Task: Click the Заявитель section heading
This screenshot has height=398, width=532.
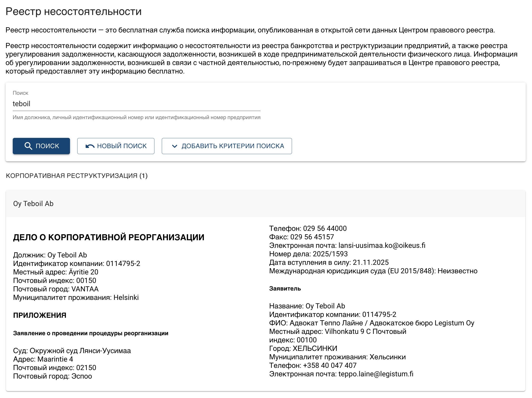Action: tap(285, 288)
